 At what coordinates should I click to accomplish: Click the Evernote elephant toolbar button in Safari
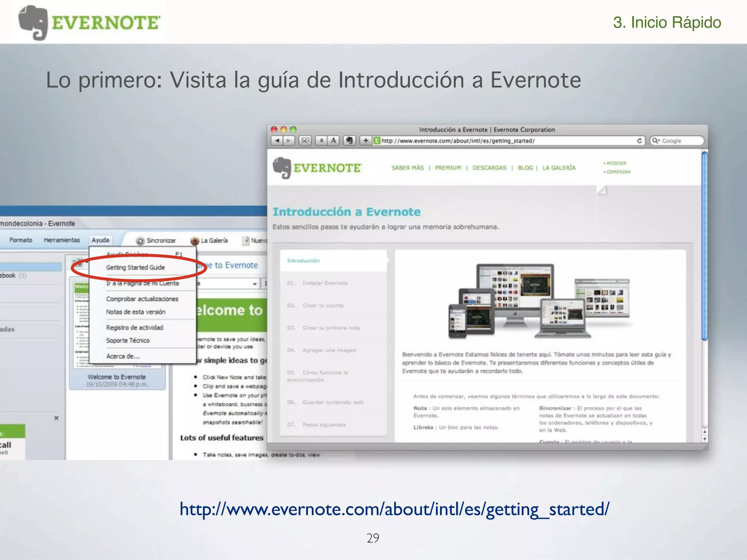click(349, 140)
